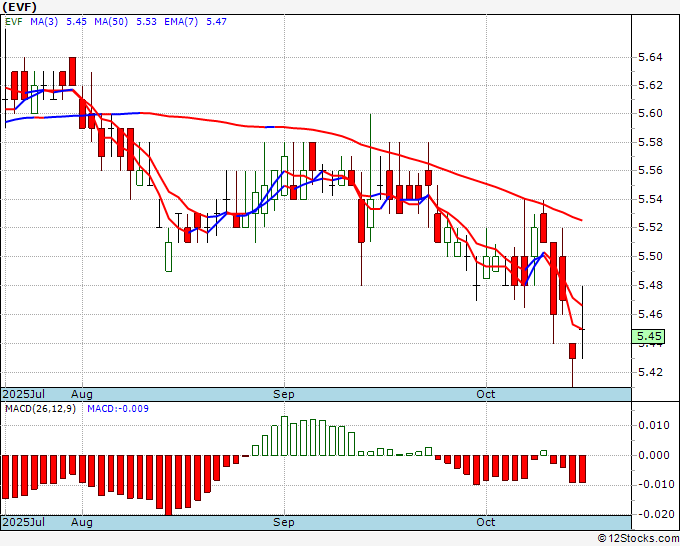This screenshot has height=546, width=680.
Task: Click the 5.58 price axis label
Action: click(x=651, y=142)
